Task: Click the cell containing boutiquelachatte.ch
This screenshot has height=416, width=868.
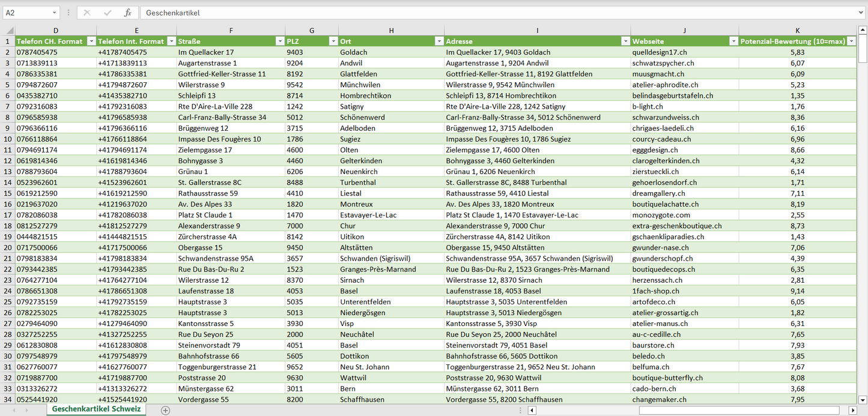Action: coord(664,204)
